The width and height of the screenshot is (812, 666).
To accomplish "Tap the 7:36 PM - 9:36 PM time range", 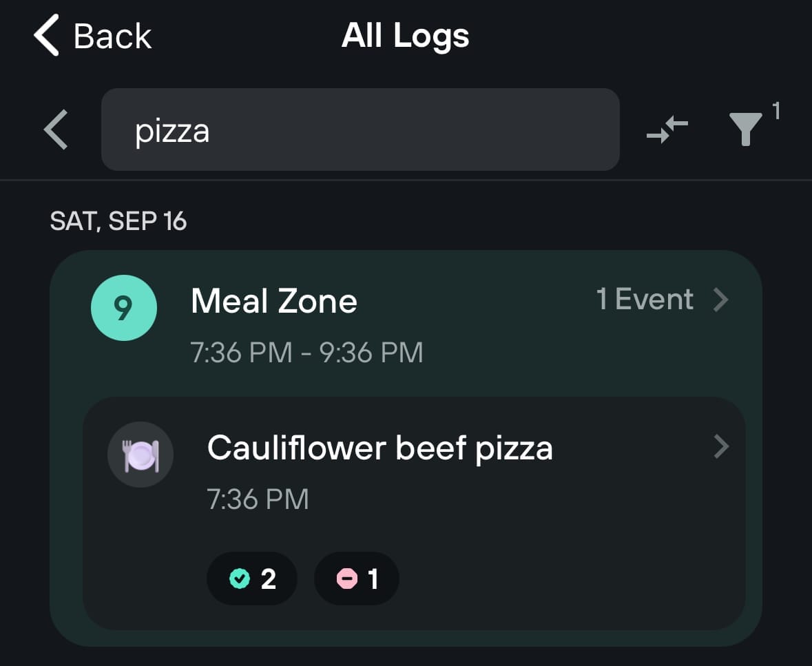I will (x=307, y=353).
